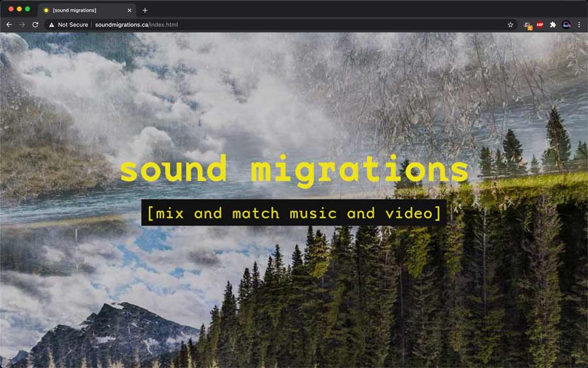
Task: Minimize window using yellow button
Action: [x=19, y=9]
